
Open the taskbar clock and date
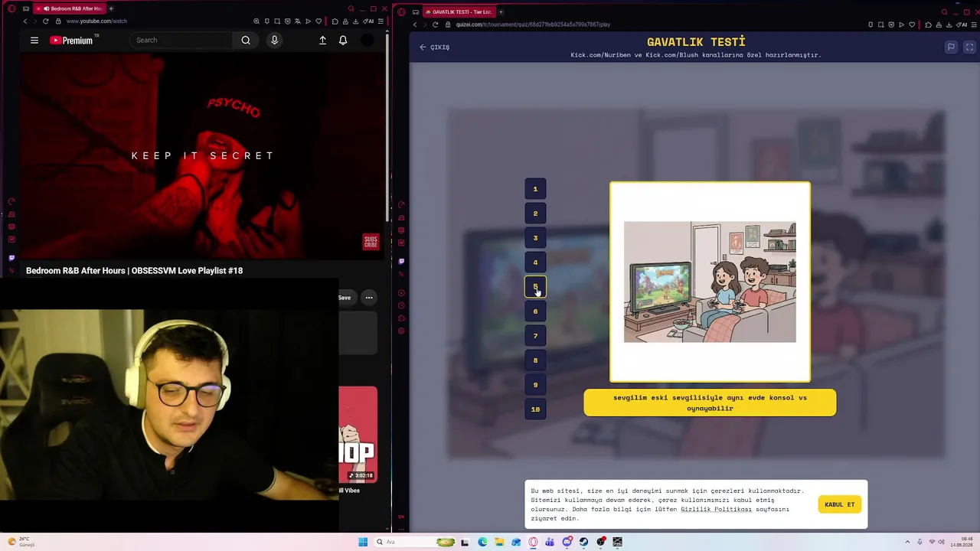961,543
